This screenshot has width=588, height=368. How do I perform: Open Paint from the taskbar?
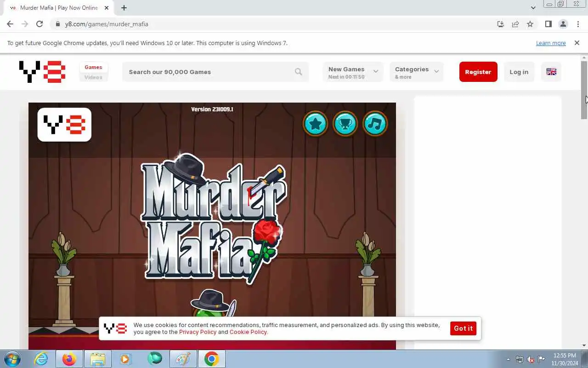pyautogui.click(x=183, y=359)
